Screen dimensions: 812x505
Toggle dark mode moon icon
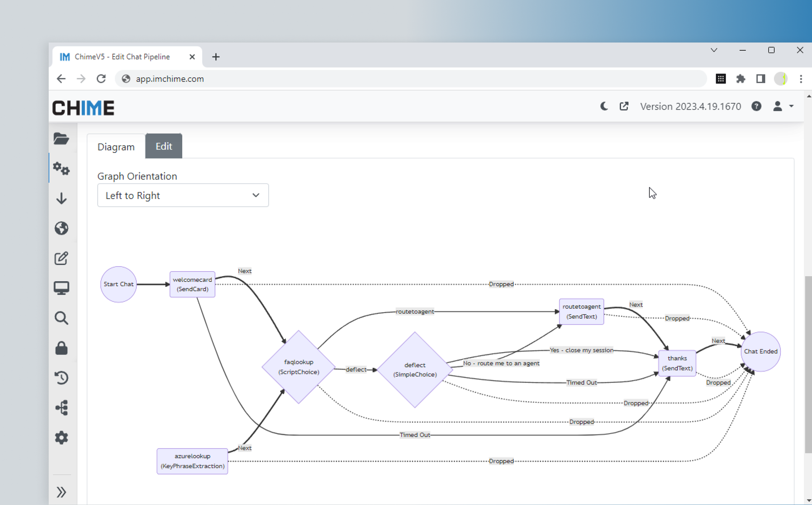604,107
